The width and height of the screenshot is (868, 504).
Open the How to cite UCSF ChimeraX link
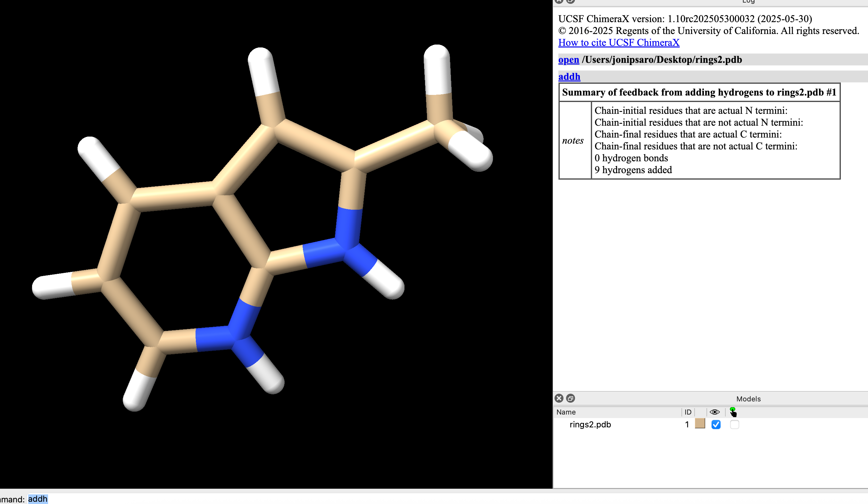pyautogui.click(x=619, y=43)
